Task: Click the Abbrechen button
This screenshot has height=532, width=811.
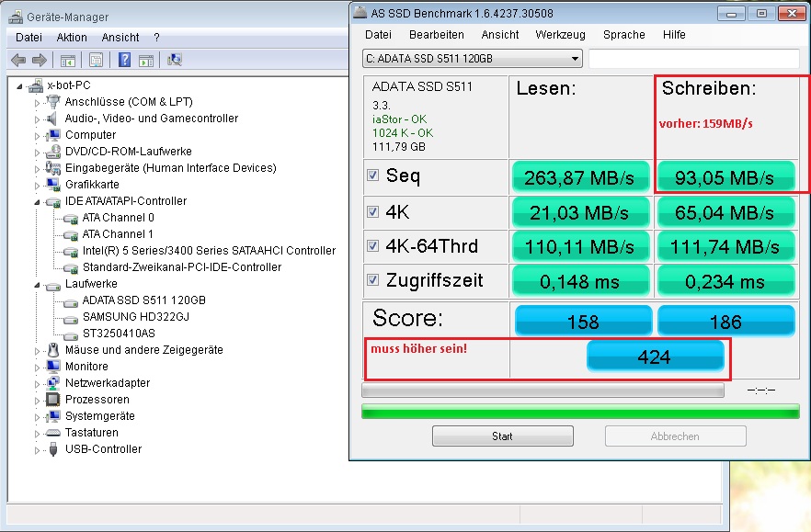Action: pyautogui.click(x=675, y=436)
